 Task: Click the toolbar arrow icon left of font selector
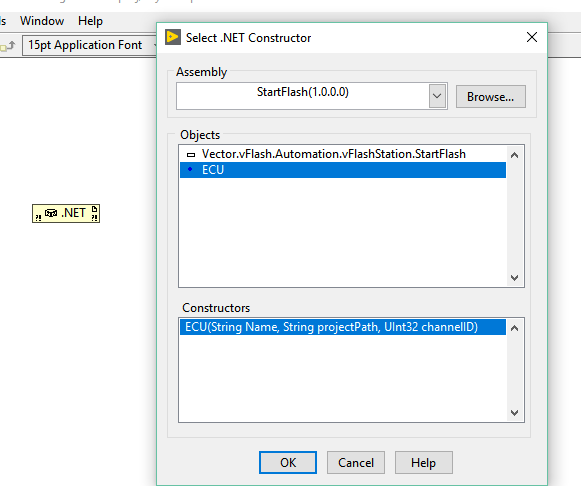(8, 46)
